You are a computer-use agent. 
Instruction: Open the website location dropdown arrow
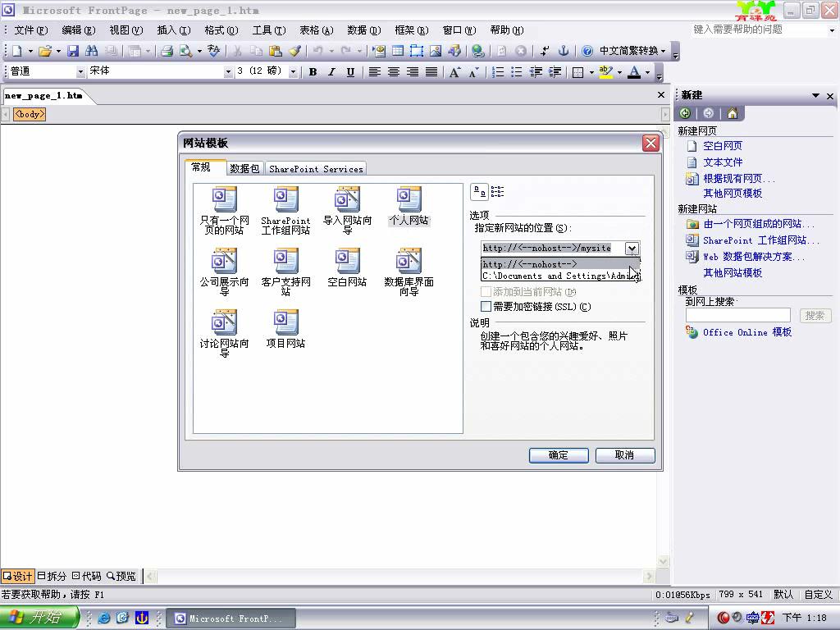632,248
